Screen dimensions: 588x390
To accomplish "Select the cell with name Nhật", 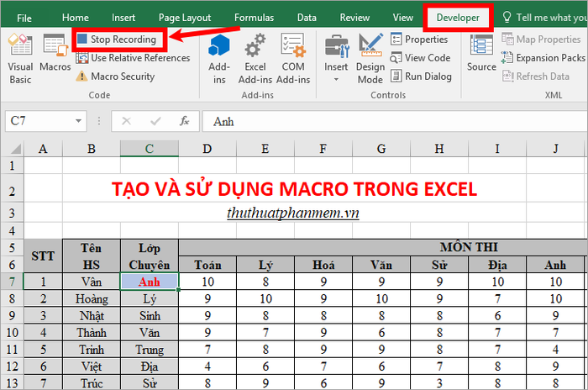I will (92, 316).
